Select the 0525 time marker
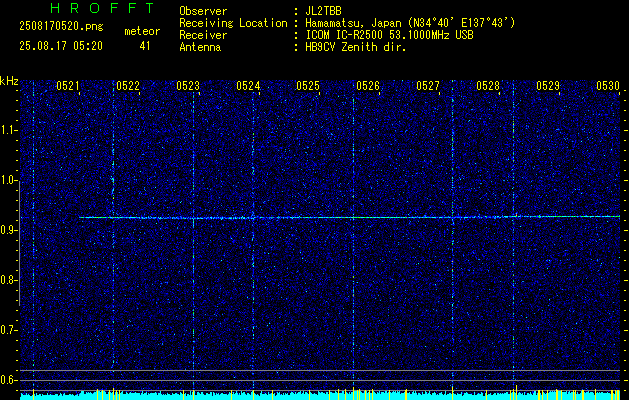The height and width of the screenshot is (400, 629). pos(308,85)
